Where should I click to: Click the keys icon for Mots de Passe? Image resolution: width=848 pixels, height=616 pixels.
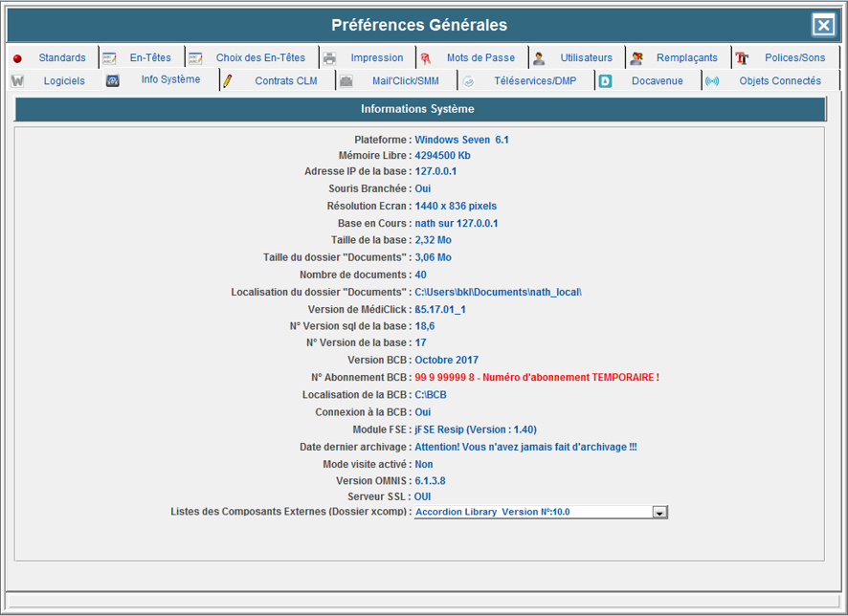[425, 58]
